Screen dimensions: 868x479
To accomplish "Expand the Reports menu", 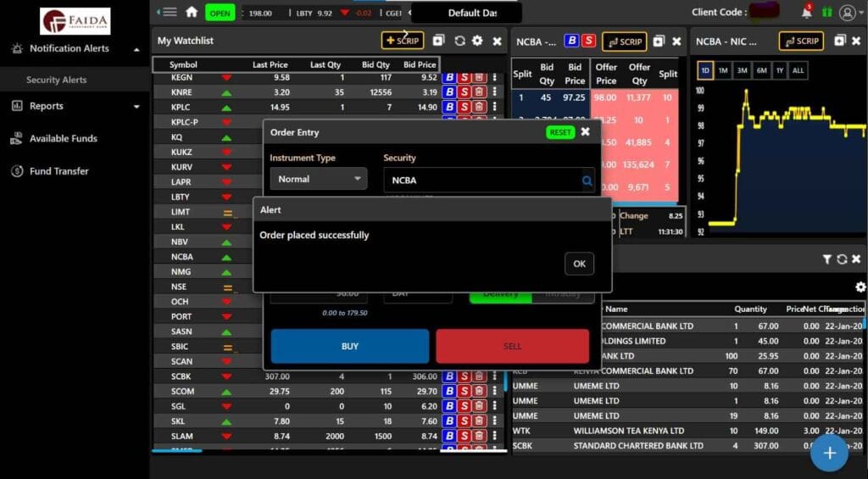I will pos(75,106).
